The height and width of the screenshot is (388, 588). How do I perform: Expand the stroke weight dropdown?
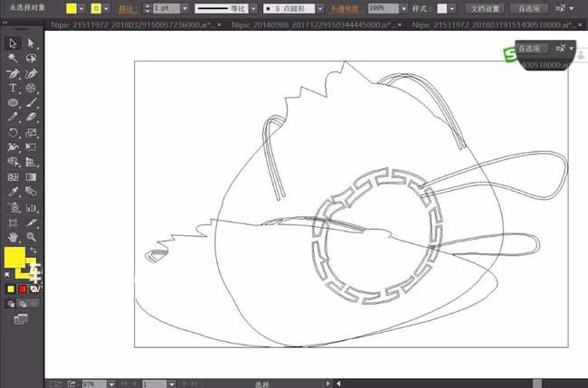click(x=185, y=8)
